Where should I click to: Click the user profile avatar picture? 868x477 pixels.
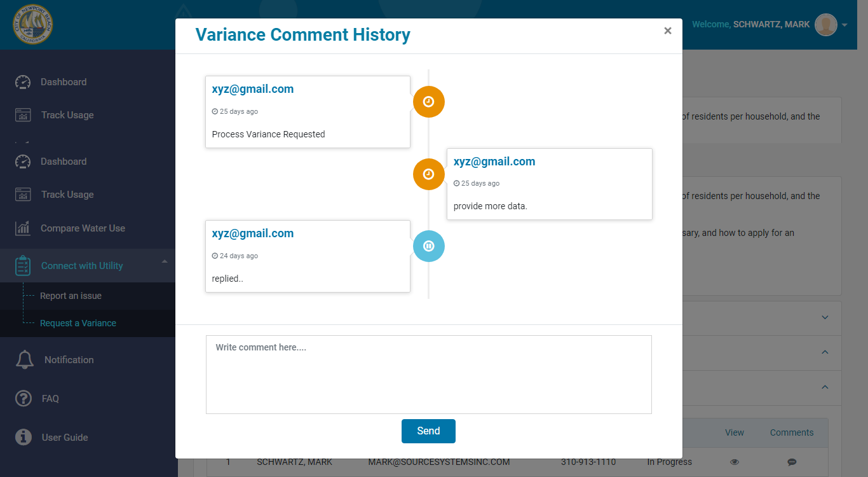pyautogui.click(x=825, y=25)
